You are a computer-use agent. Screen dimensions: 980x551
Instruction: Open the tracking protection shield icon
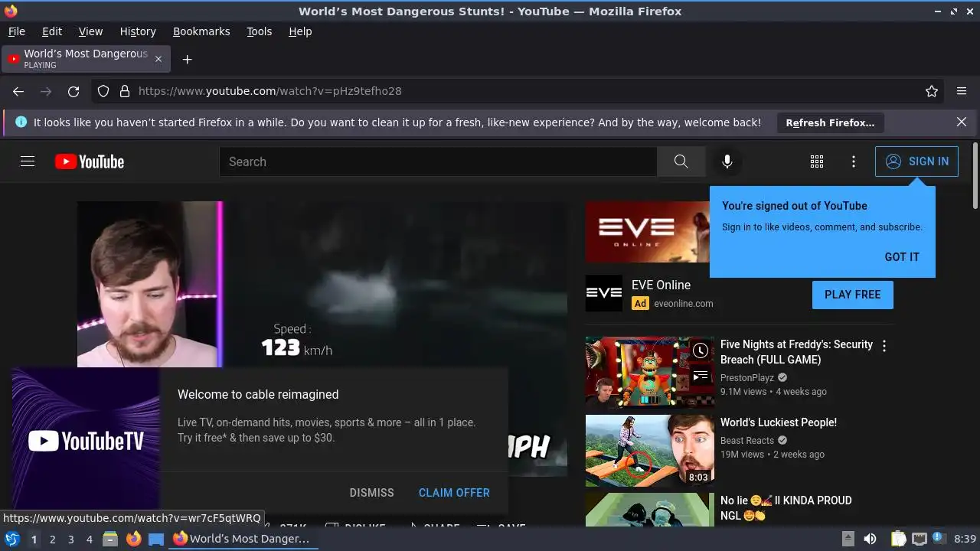click(103, 91)
